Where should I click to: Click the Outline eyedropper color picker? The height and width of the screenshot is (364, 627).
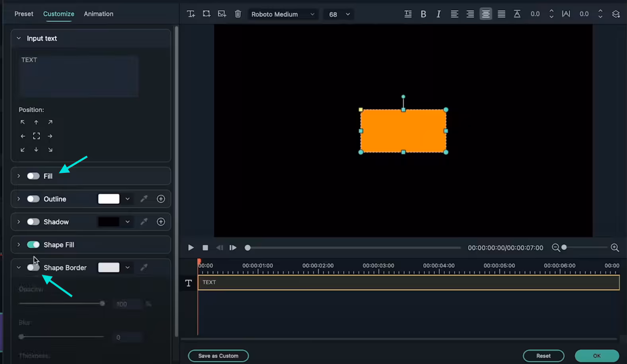pyautogui.click(x=144, y=199)
